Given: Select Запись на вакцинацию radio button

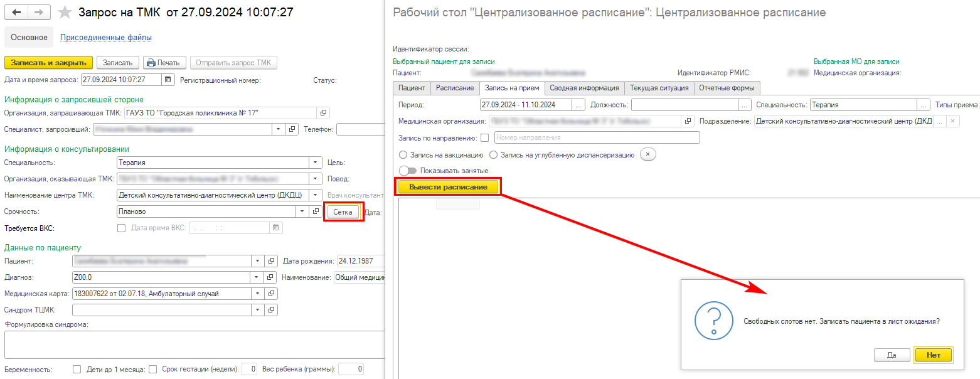Looking at the screenshot, I should pyautogui.click(x=403, y=154).
